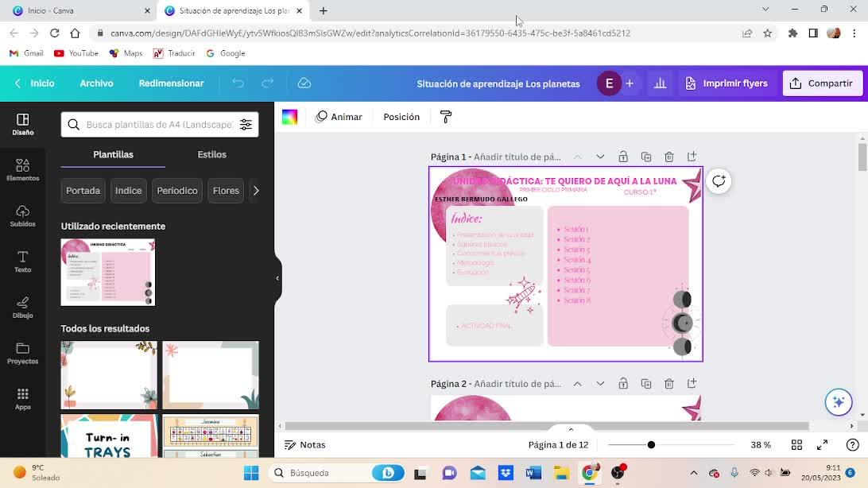Open the Dibujo drawing panel
This screenshot has width=868, height=488.
pos(23,308)
